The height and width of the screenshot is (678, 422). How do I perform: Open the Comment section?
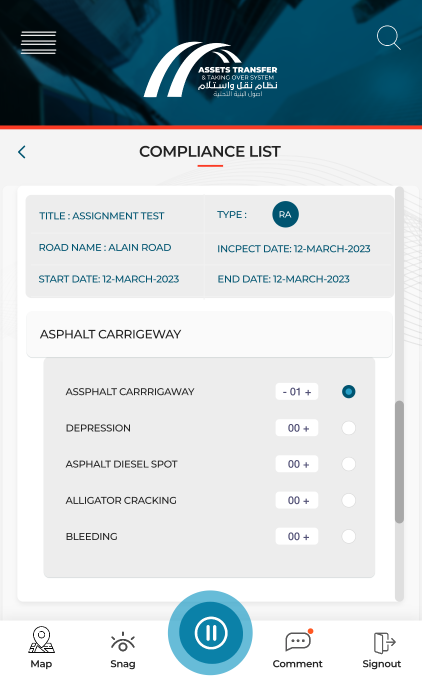pyautogui.click(x=297, y=649)
